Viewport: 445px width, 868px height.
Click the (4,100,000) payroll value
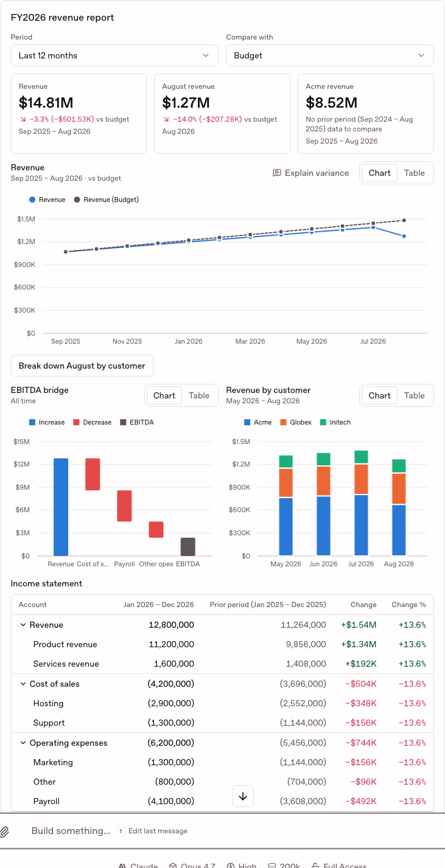click(x=171, y=801)
